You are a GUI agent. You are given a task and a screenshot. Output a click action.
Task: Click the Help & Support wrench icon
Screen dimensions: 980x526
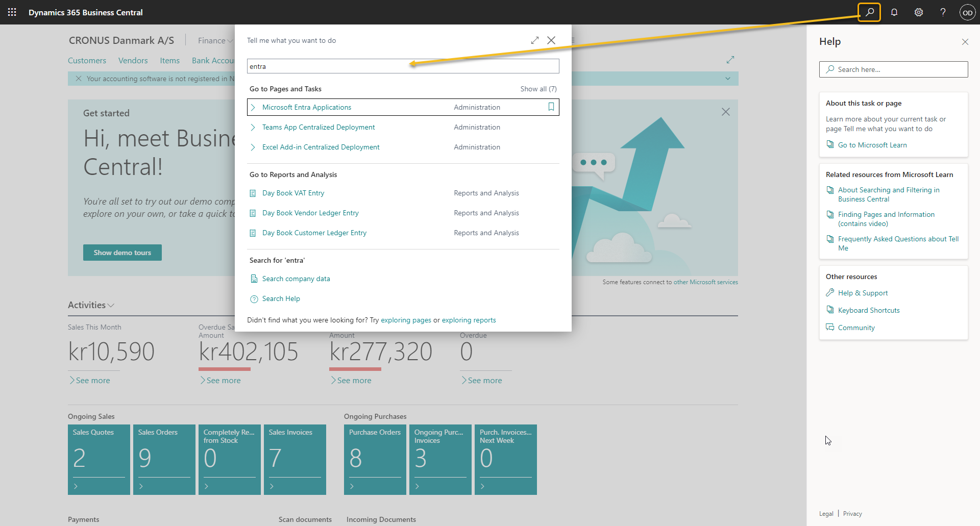tap(830, 292)
